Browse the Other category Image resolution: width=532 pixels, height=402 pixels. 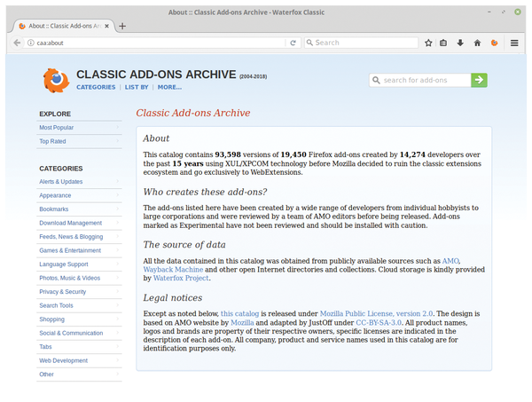click(79, 374)
